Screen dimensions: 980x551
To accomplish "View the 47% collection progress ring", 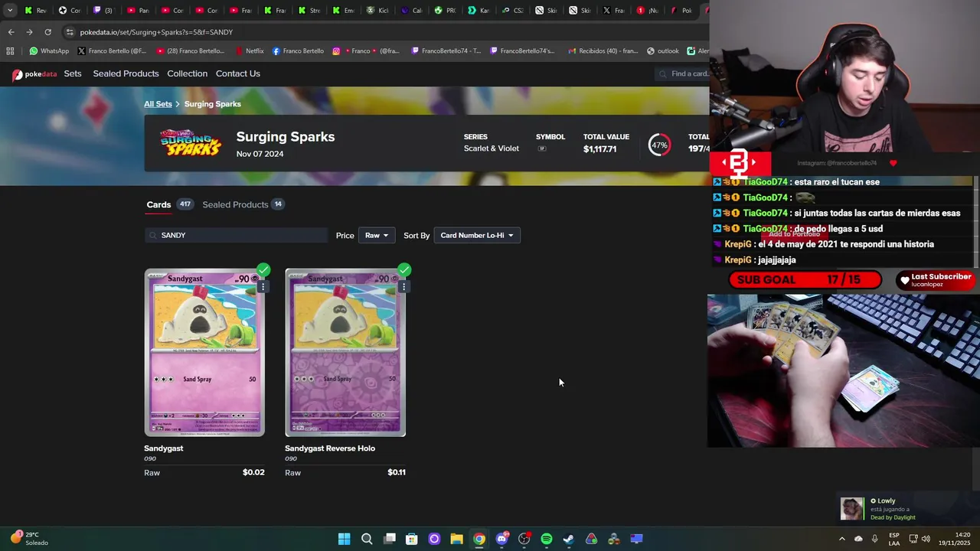I will click(x=659, y=145).
